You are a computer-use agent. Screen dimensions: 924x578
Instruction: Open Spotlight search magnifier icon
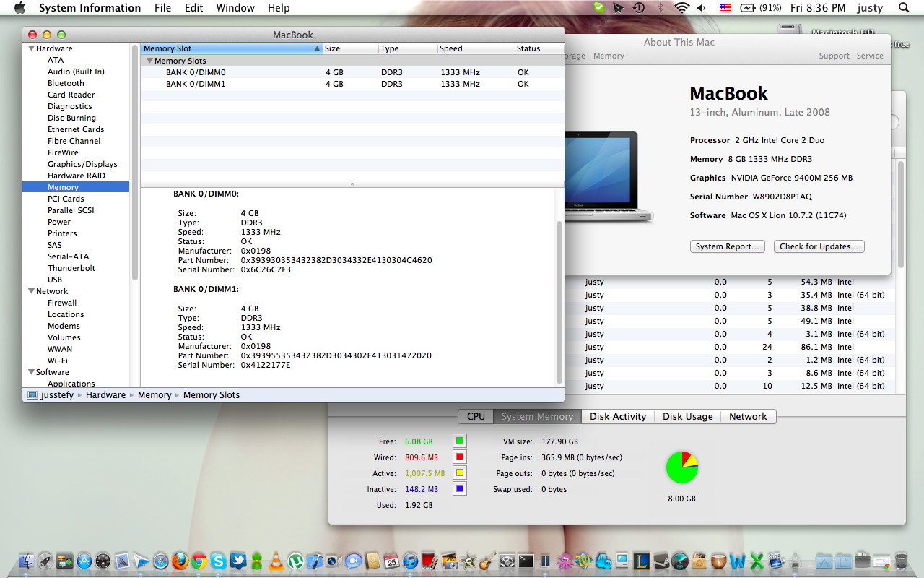[x=904, y=8]
